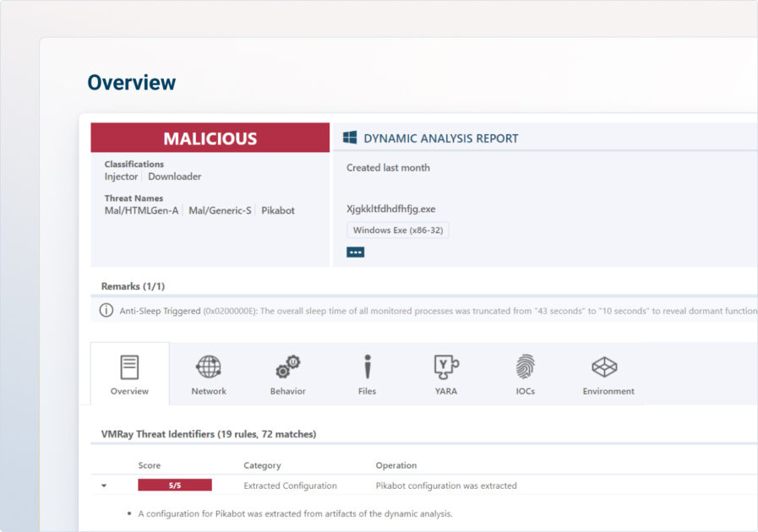Open the Environment package icon
This screenshot has height=532, width=758.
point(604,366)
